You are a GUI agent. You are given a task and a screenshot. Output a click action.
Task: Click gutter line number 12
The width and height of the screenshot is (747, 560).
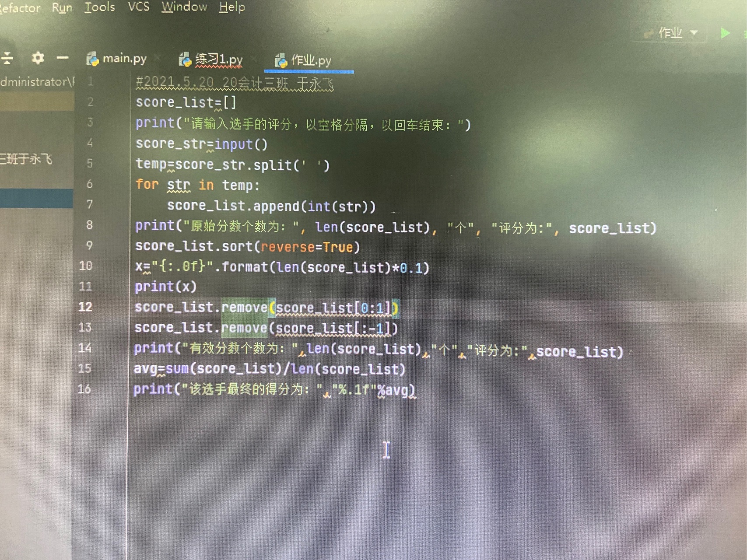(x=85, y=307)
